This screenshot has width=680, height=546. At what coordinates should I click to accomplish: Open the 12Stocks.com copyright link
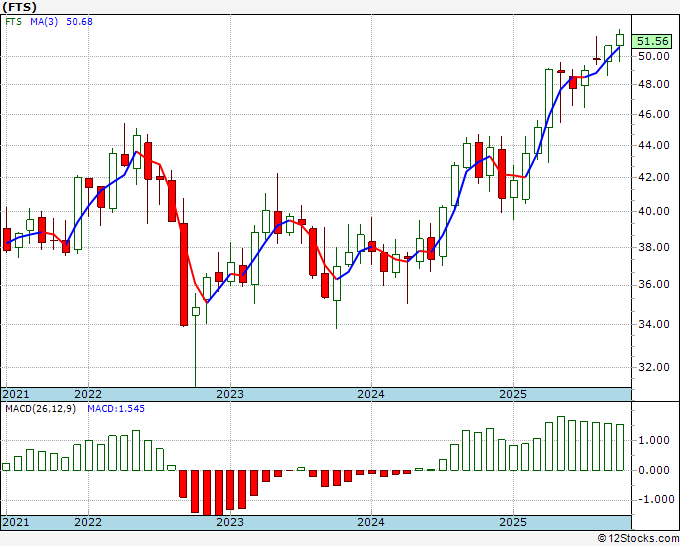tap(638, 539)
